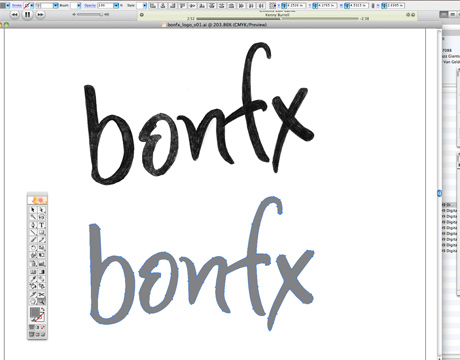
Task: Select the Pencil tool
Action: (x=42, y=240)
